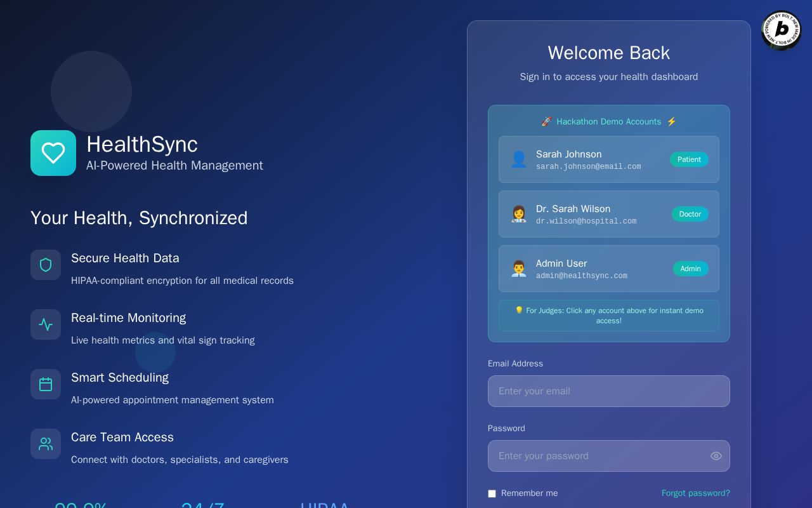
Task: Click the people icon beside Care Team Access
Action: coord(46,444)
